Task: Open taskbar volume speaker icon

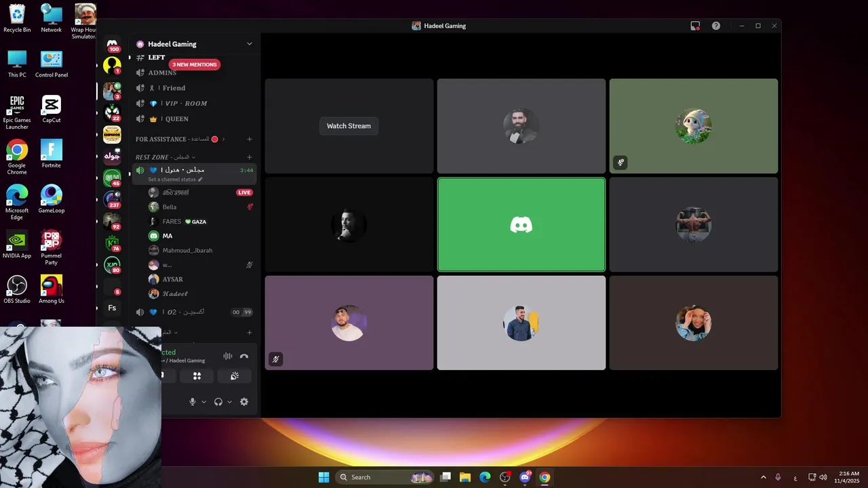Action: [823, 477]
